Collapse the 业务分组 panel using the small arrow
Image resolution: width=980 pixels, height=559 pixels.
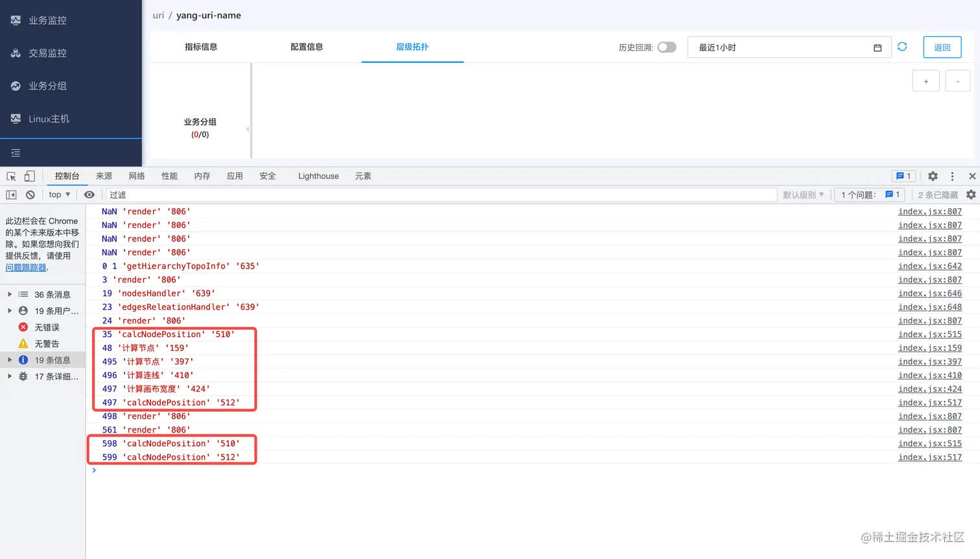tap(248, 129)
